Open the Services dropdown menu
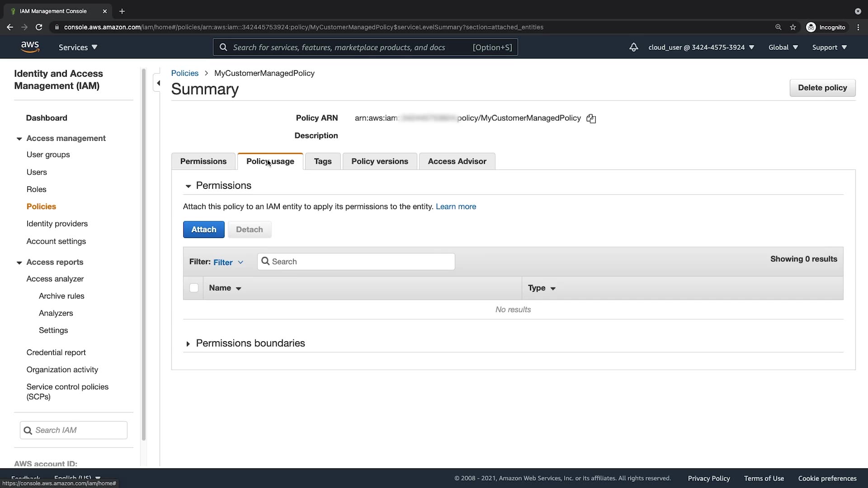The image size is (868, 488). (78, 47)
